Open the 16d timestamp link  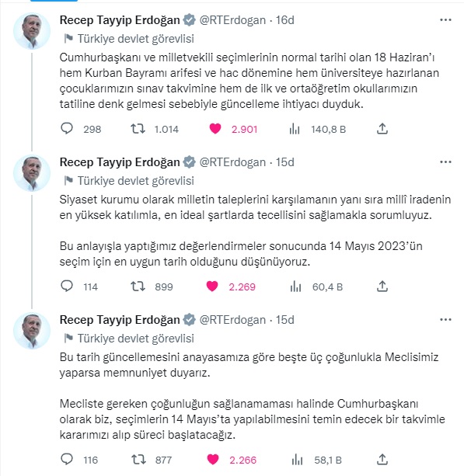point(285,20)
